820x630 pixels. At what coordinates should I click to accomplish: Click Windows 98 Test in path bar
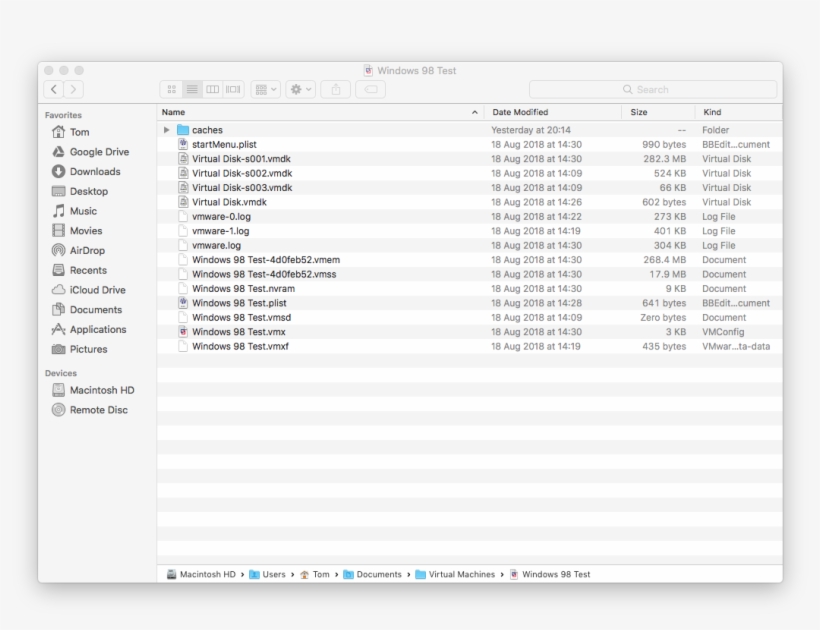tap(550, 574)
